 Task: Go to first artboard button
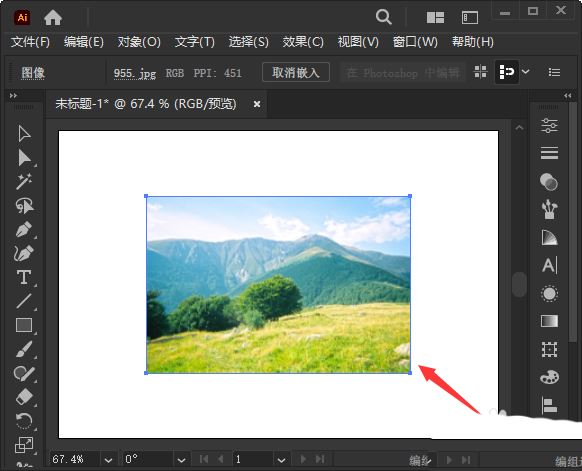click(204, 459)
